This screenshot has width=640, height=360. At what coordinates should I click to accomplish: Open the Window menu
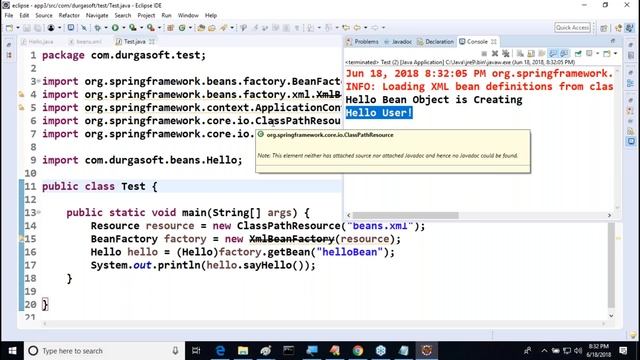[x=188, y=15]
